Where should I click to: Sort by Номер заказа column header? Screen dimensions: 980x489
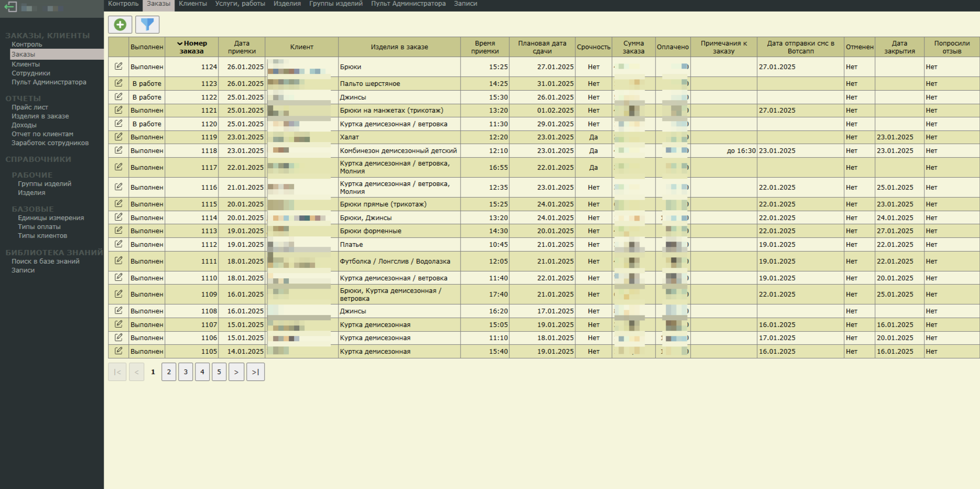192,47
